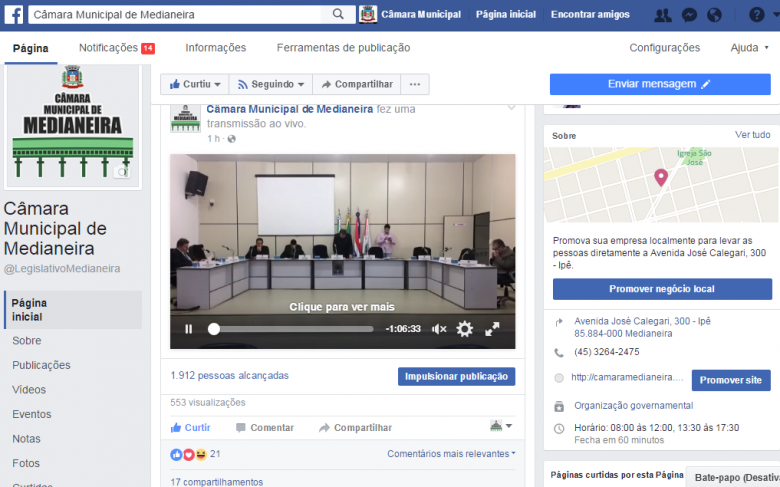Open Ferramentas de publicação tab
The image size is (780, 487).
pos(343,48)
